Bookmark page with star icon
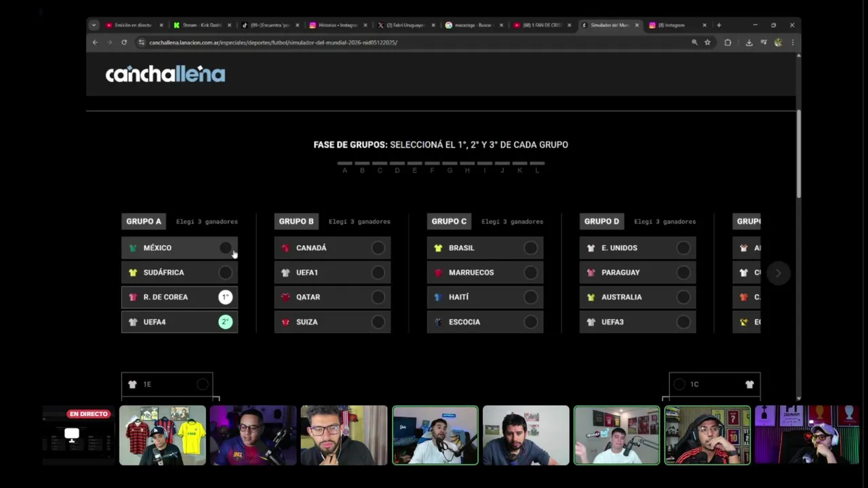This screenshot has width=868, height=488. 707,42
